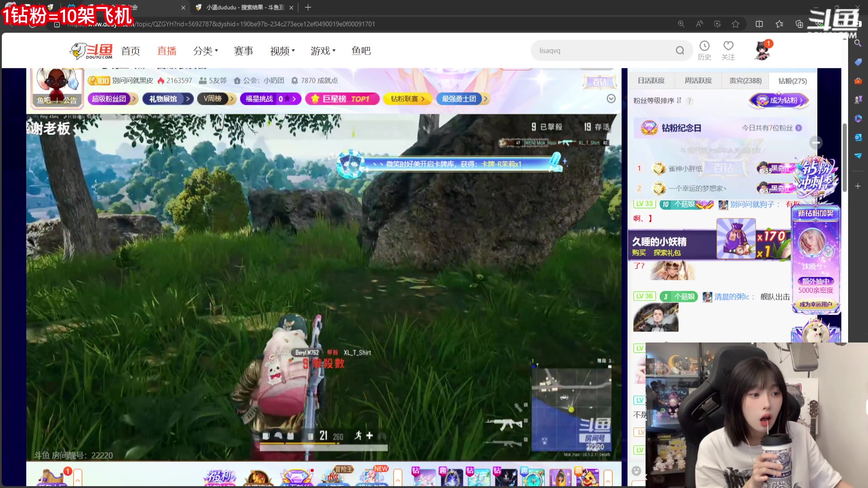Click the 成为钻粉 become diamond fan button
The image size is (868, 488).
779,100
